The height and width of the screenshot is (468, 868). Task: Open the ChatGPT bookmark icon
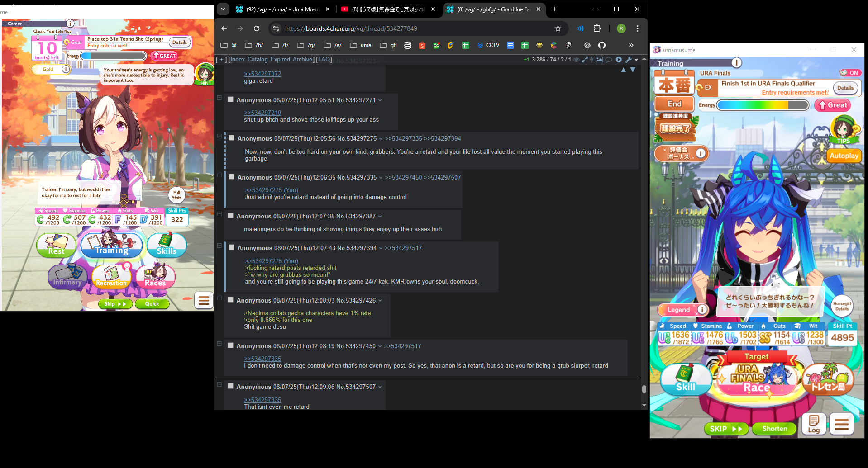click(x=587, y=45)
